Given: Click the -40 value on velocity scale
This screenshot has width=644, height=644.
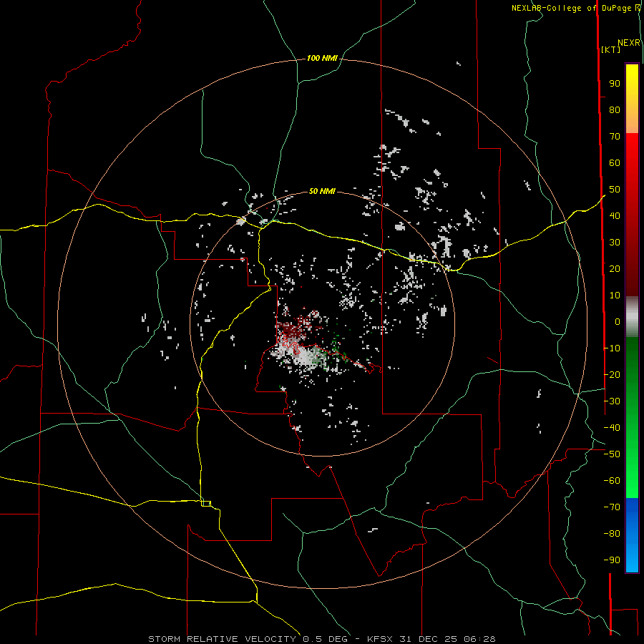Looking at the screenshot, I should 612,428.
